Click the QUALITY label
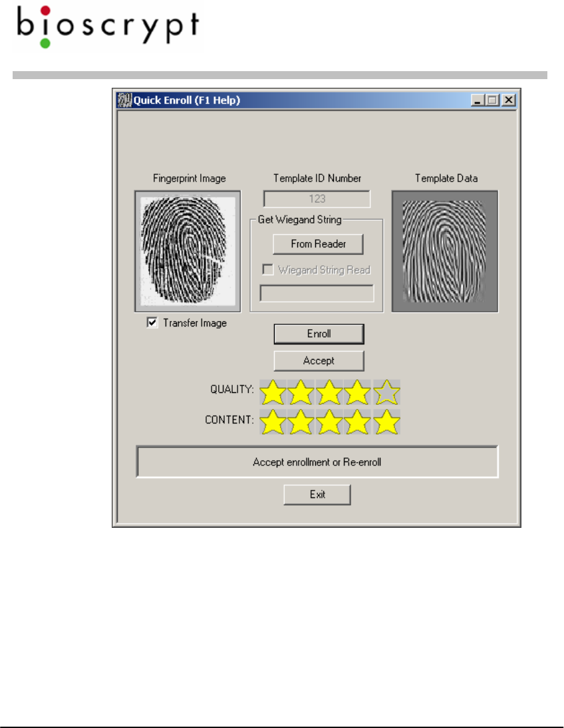The width and height of the screenshot is (564, 728). (232, 389)
